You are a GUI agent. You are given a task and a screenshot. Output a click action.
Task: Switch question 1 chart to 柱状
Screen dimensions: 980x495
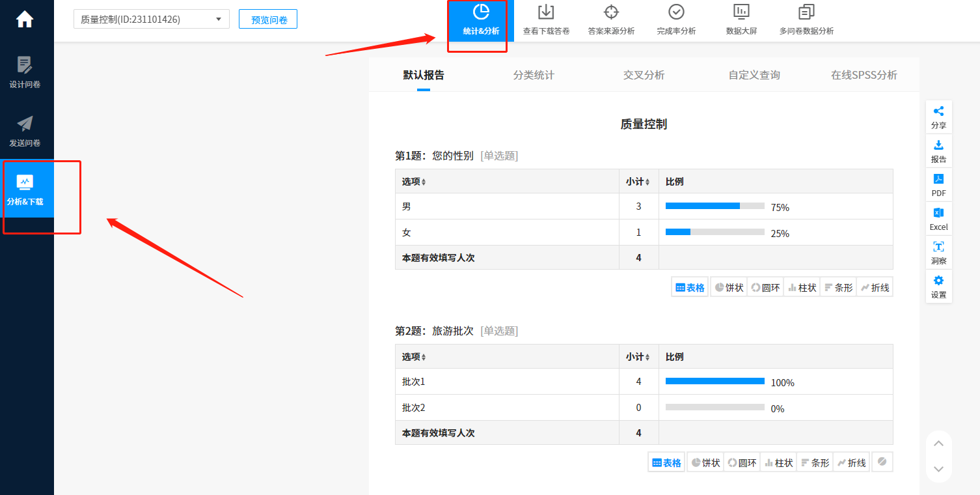tap(802, 287)
